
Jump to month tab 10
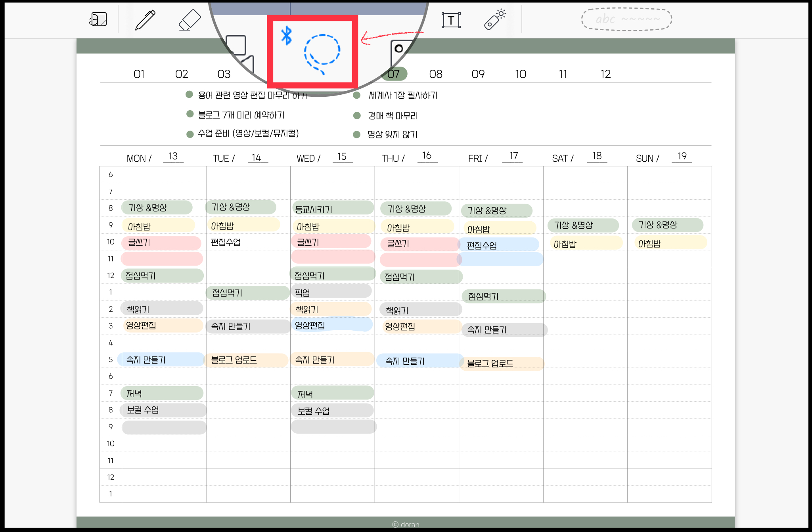(x=520, y=74)
